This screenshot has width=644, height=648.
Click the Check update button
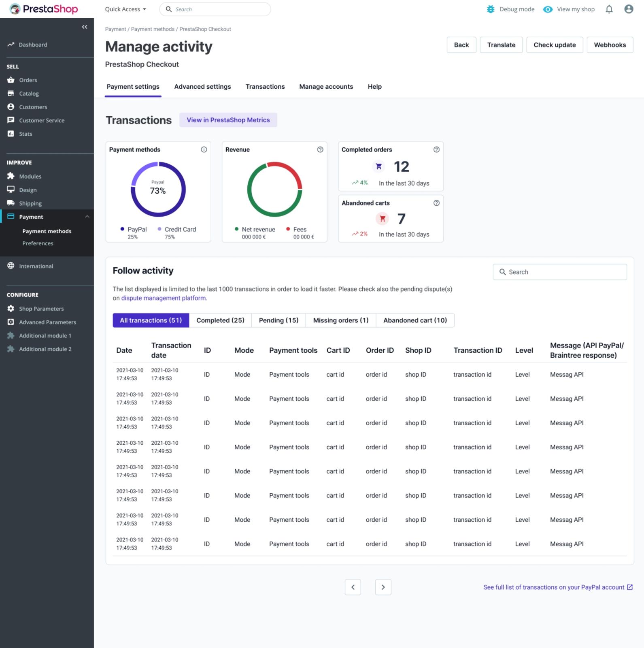click(x=555, y=45)
